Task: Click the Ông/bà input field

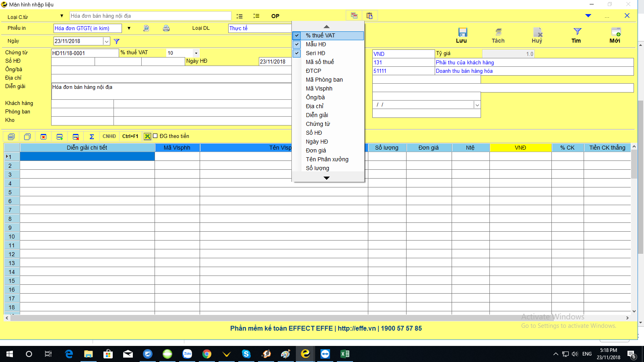Action: pyautogui.click(x=171, y=70)
